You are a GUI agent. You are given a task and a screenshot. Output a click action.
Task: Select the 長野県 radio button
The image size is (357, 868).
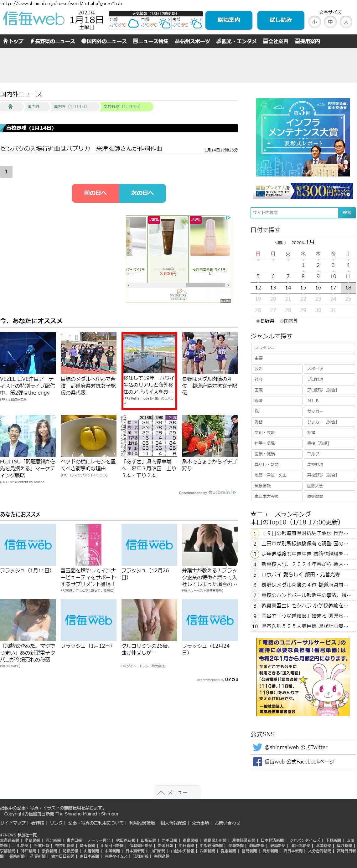pos(258,321)
